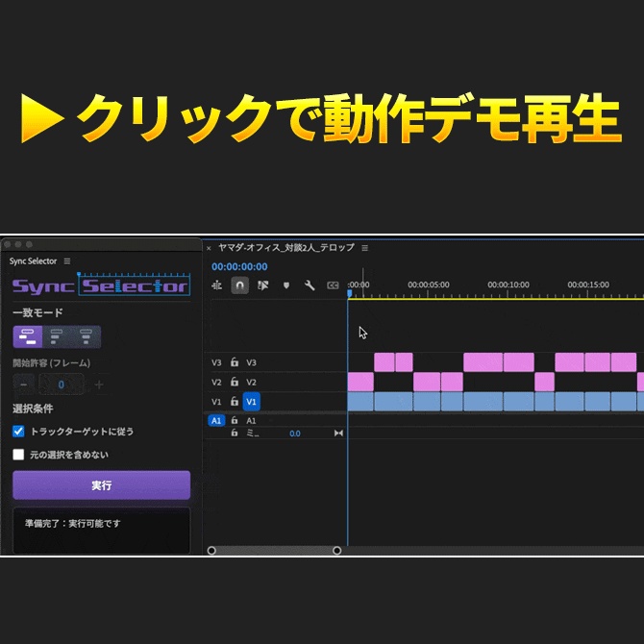Click the V2 source patch label
Screen dimensions: 644x644
216,383
